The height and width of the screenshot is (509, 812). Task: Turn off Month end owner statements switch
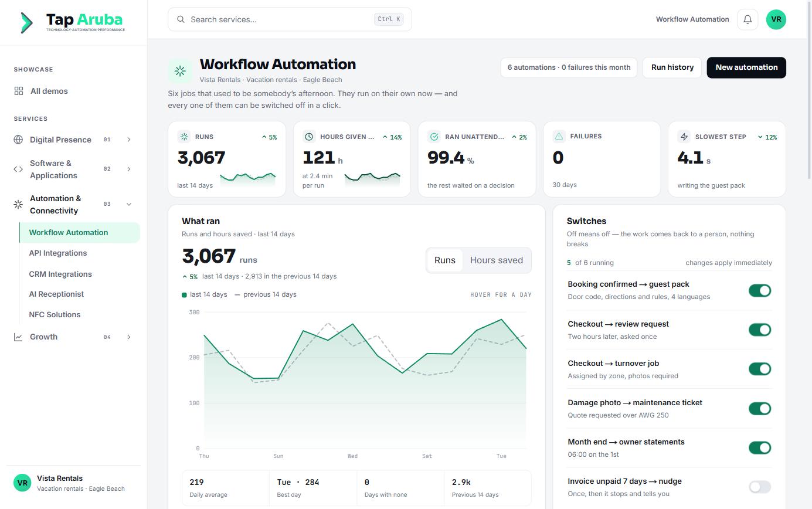(x=760, y=447)
